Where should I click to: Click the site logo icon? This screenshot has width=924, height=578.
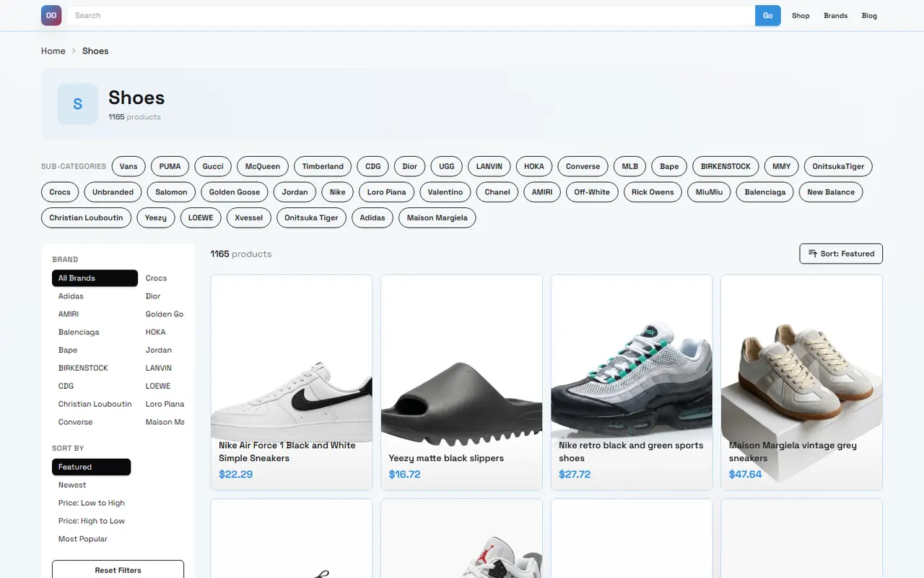pos(51,15)
